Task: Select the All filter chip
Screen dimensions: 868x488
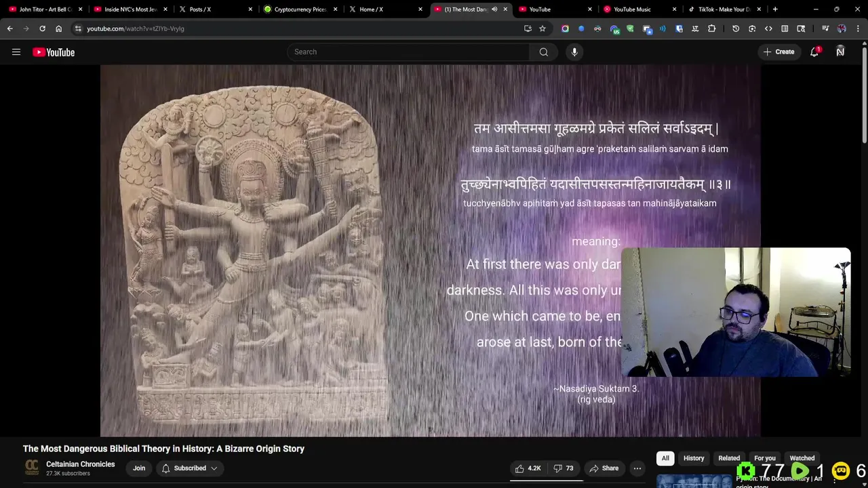Action: [x=665, y=458]
